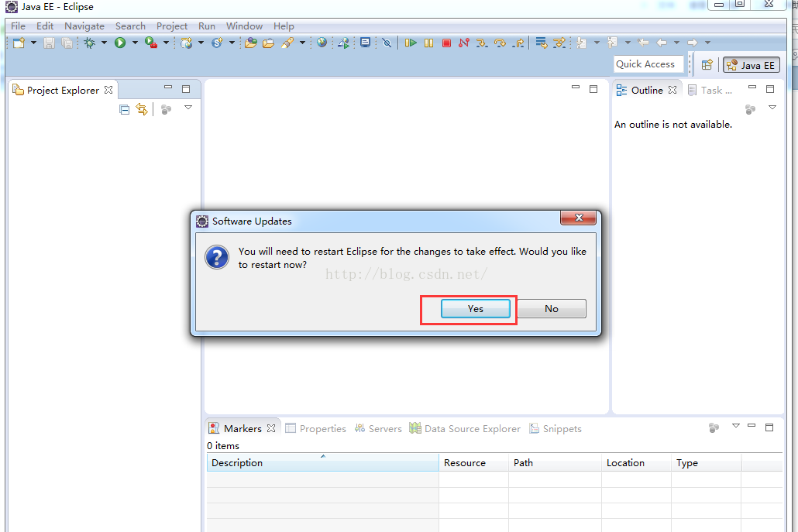Open the Web Browser globe icon
The height and width of the screenshot is (532, 798).
click(x=322, y=43)
